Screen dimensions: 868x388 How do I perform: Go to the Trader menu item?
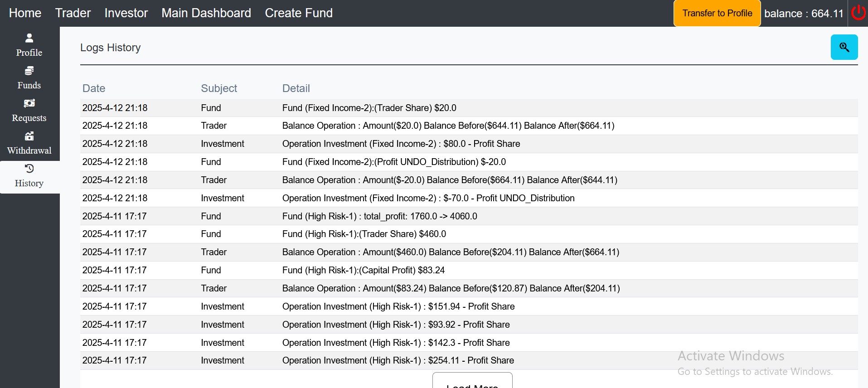pyautogui.click(x=73, y=13)
